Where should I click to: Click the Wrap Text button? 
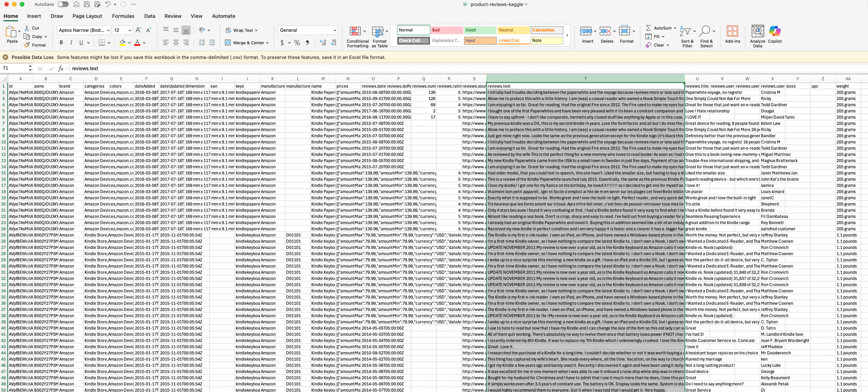[241, 30]
